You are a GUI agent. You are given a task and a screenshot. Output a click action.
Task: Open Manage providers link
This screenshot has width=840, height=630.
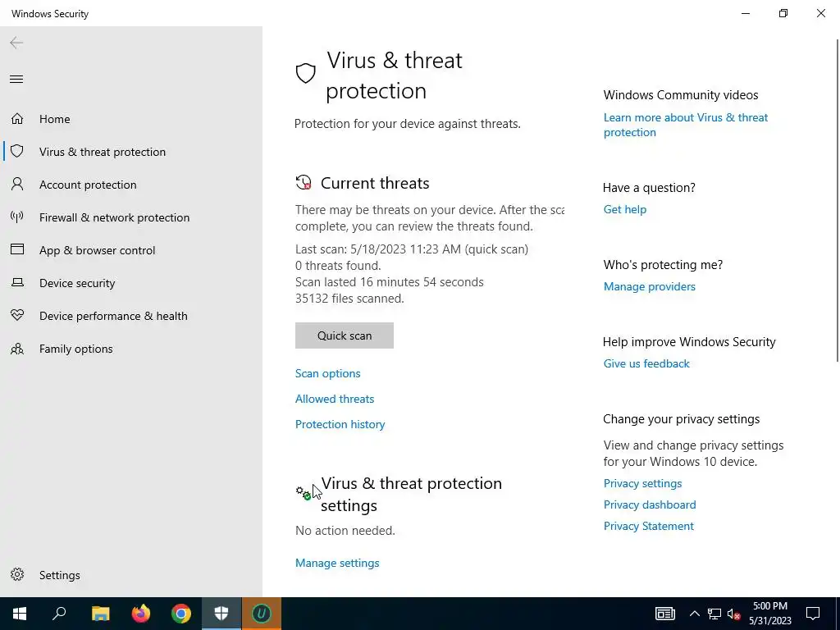coord(650,286)
